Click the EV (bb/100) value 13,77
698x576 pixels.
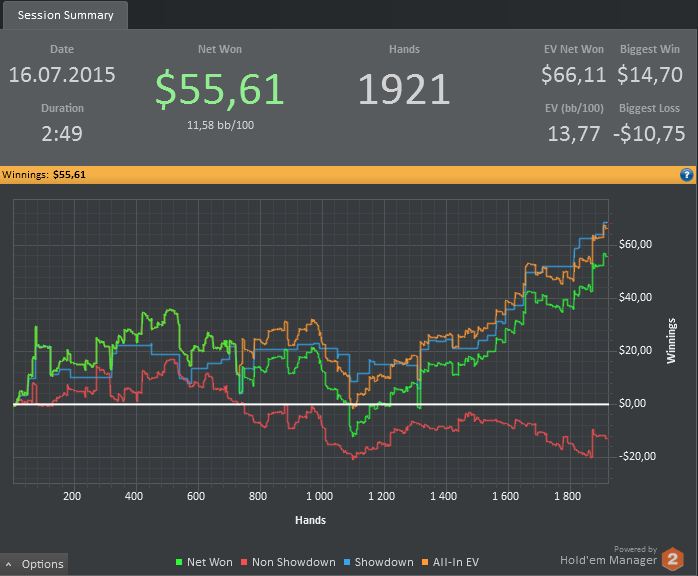(574, 134)
